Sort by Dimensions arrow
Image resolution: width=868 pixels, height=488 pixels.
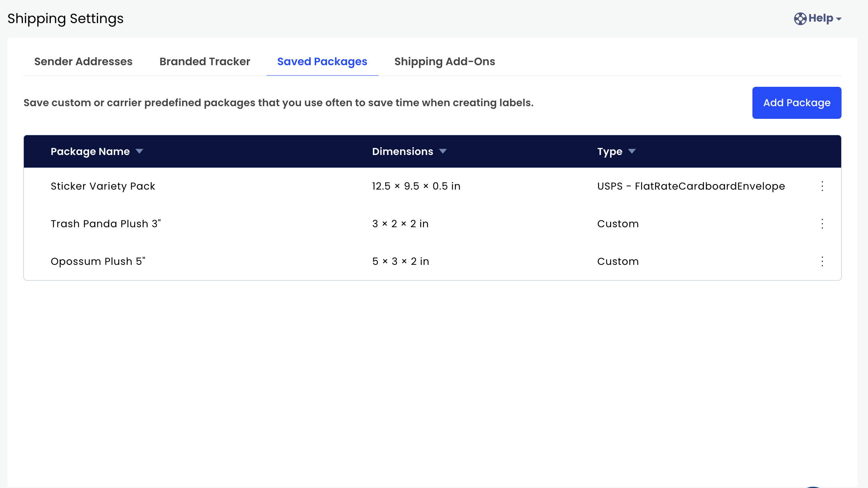tap(443, 151)
